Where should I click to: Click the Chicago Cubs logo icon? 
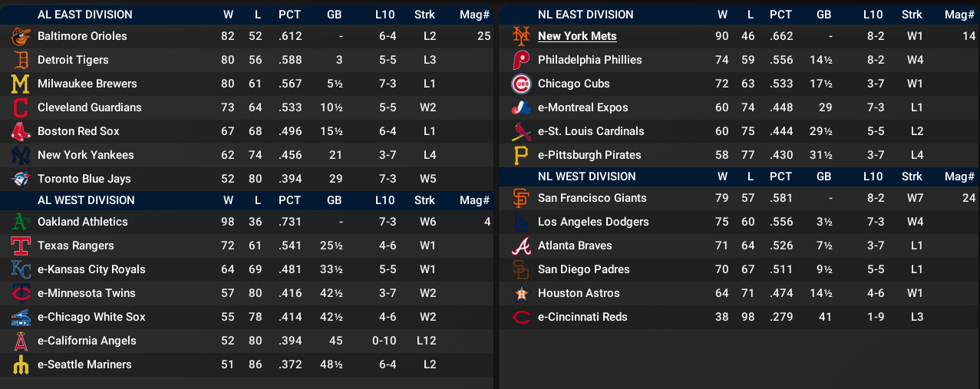pos(521,84)
